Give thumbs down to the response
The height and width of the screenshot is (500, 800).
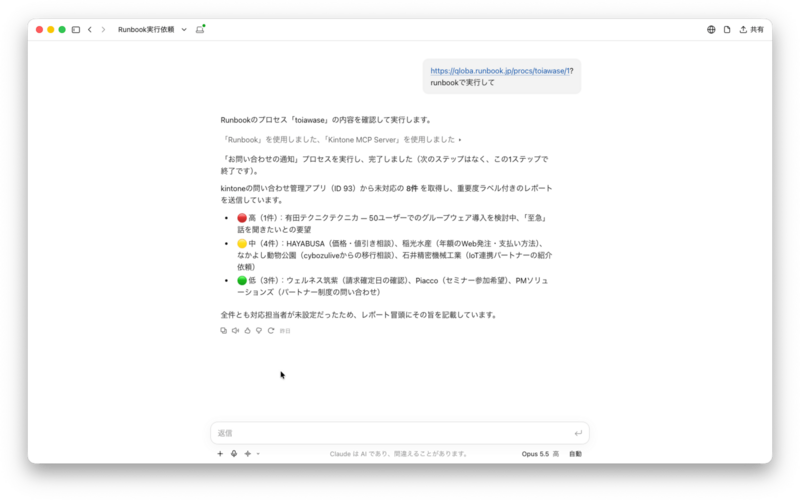click(259, 331)
